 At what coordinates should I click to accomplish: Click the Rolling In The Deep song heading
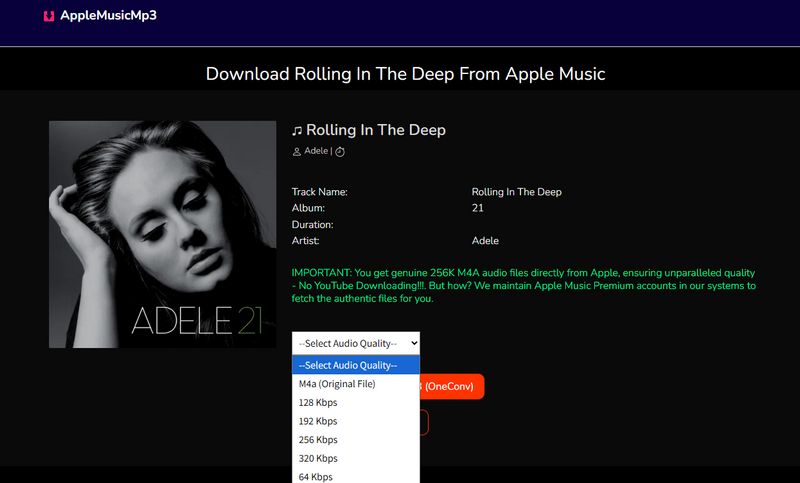[x=376, y=130]
